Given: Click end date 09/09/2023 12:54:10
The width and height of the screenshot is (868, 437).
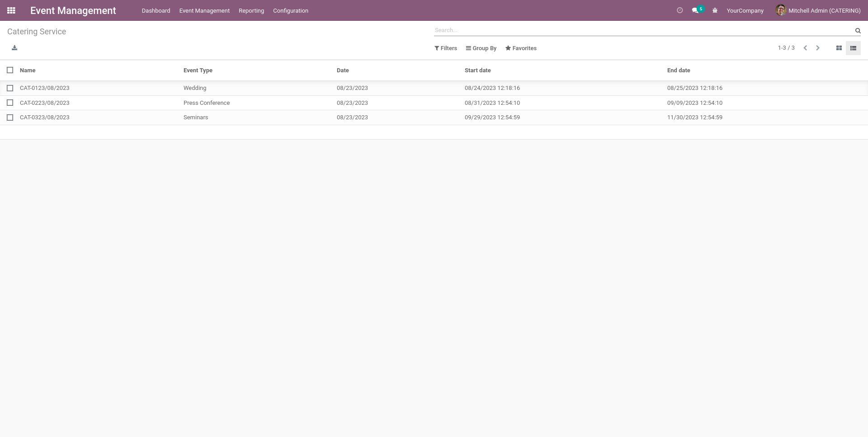Looking at the screenshot, I should pyautogui.click(x=695, y=103).
